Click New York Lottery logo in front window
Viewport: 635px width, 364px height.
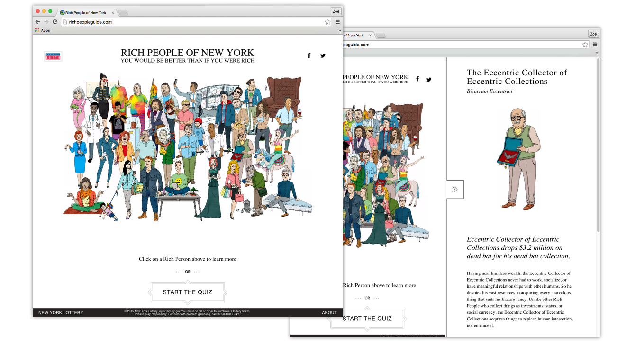53,56
